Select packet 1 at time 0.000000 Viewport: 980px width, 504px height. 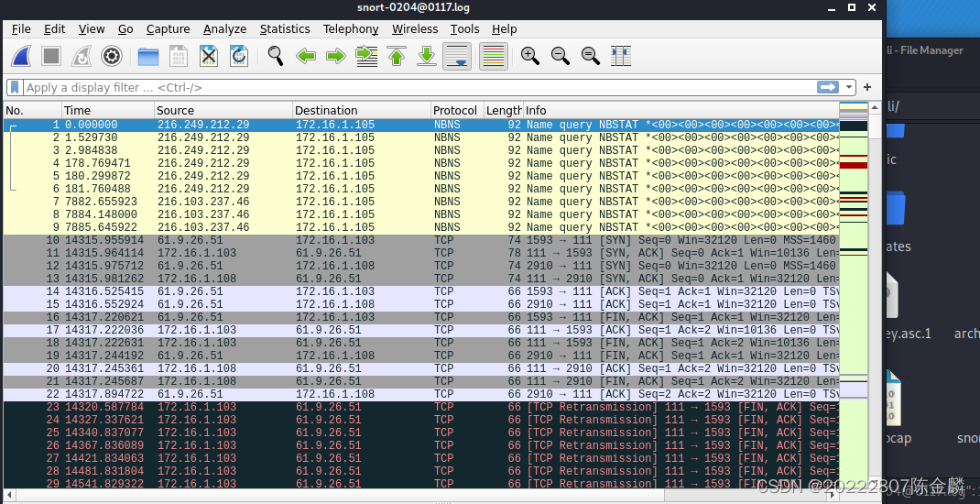pos(421,125)
